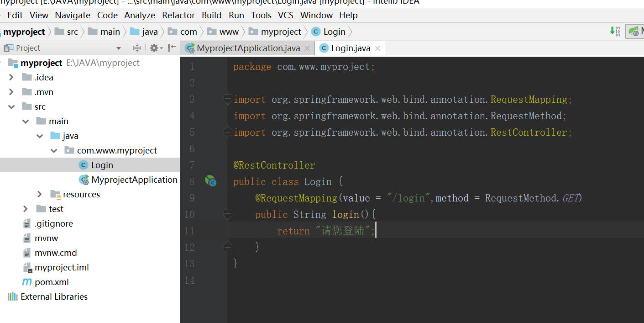Screen dimensions: 644x323
Task: Open the VCS menu
Action: click(x=286, y=15)
